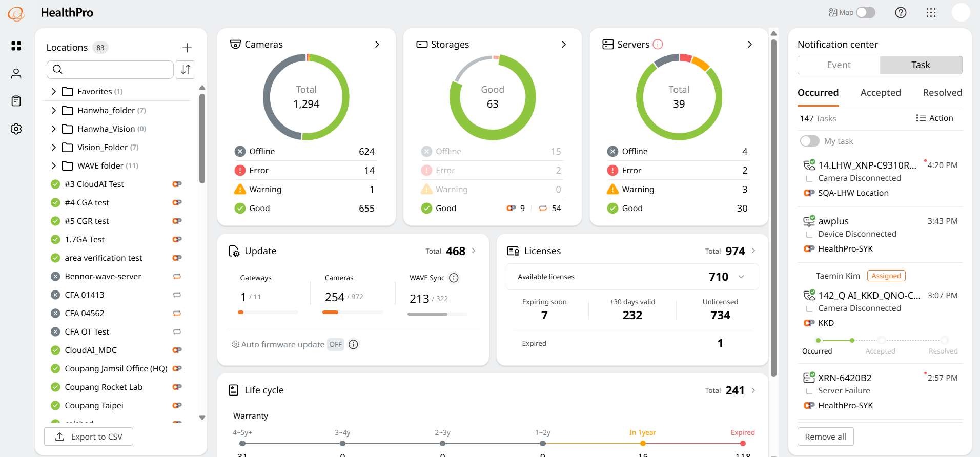Open the settings gear in sidebar
The width and height of the screenshot is (980, 457).
[x=16, y=129]
